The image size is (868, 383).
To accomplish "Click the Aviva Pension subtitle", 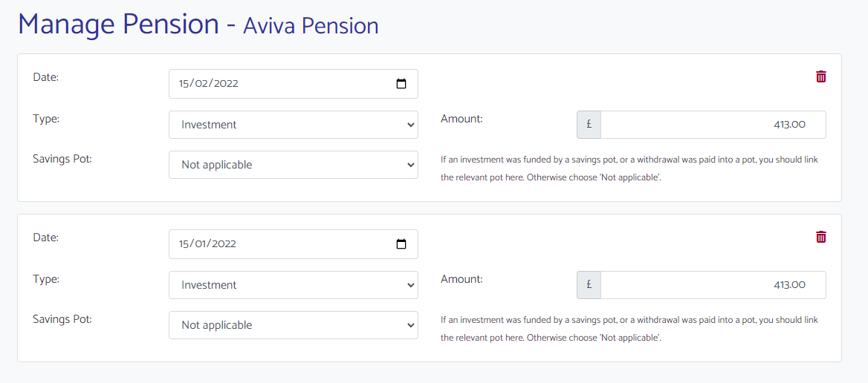I will click(311, 26).
